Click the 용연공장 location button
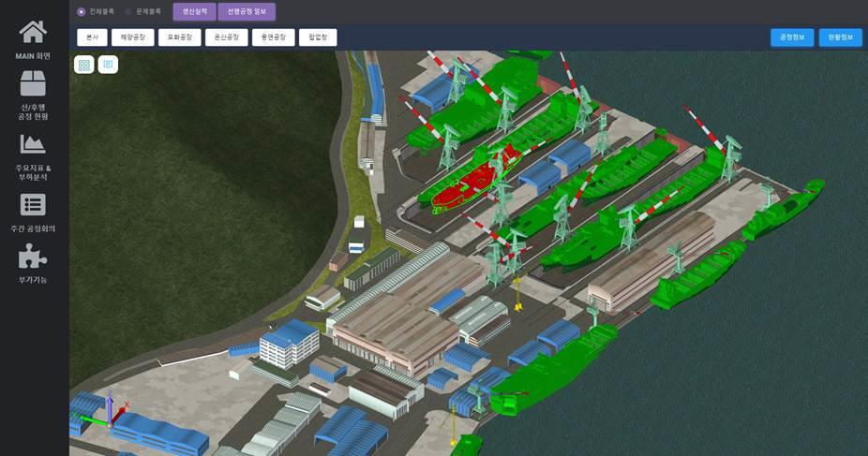This screenshot has height=456, width=868. 273,37
